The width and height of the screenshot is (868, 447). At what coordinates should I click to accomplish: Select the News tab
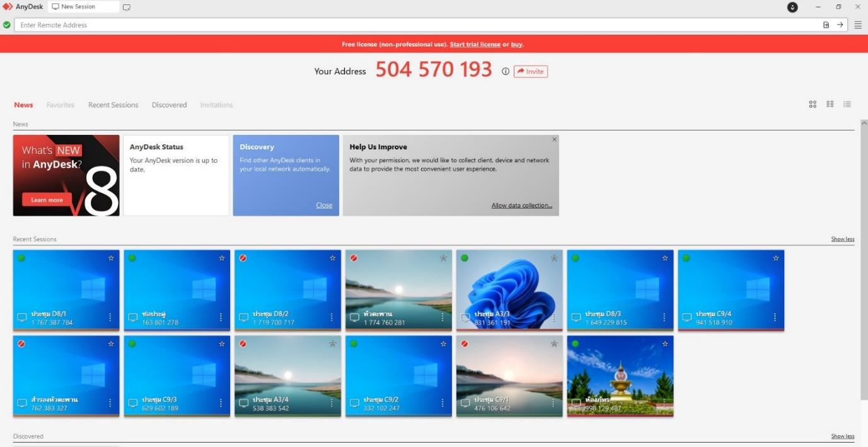coord(23,105)
